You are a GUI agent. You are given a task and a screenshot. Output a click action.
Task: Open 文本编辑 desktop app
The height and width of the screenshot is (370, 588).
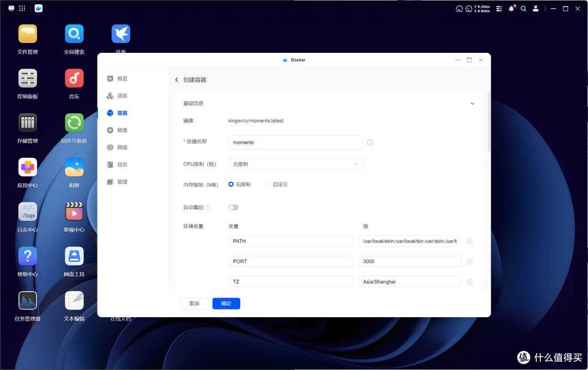74,301
